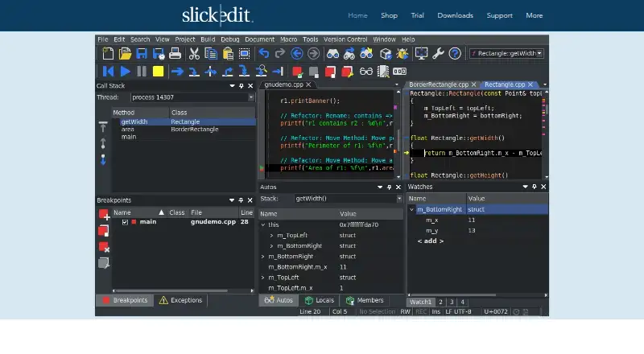Click the Undo arrow icon
The image size is (644, 354).
pos(264,53)
